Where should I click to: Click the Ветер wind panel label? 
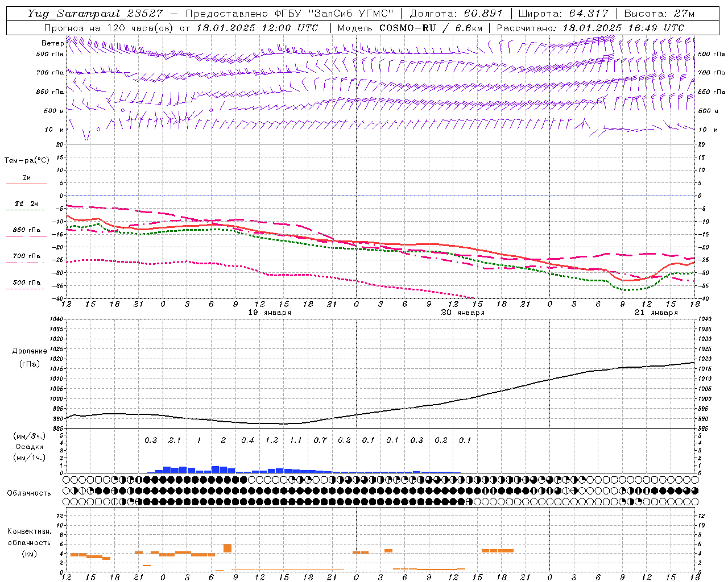(52, 43)
